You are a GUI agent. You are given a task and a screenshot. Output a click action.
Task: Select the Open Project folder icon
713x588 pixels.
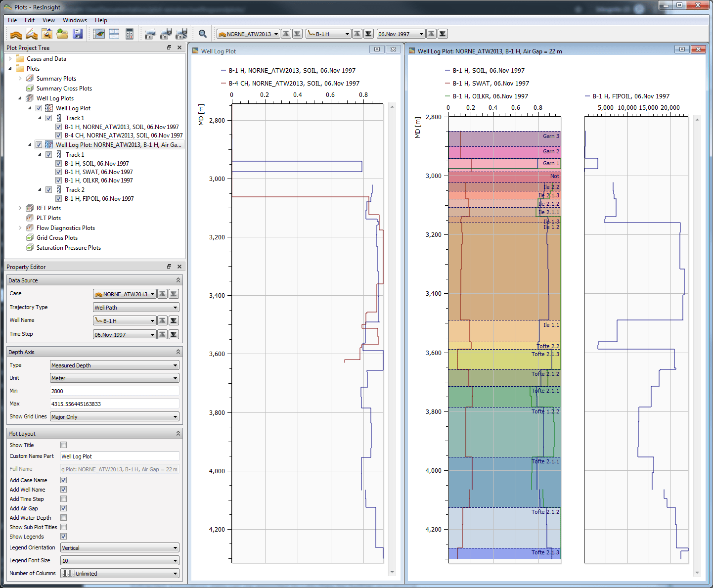[x=62, y=33]
